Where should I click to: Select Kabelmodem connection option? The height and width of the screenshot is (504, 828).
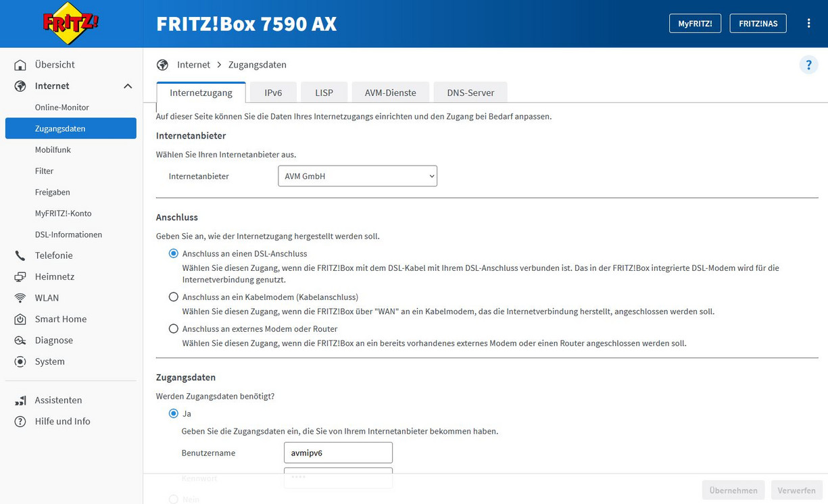tap(174, 297)
